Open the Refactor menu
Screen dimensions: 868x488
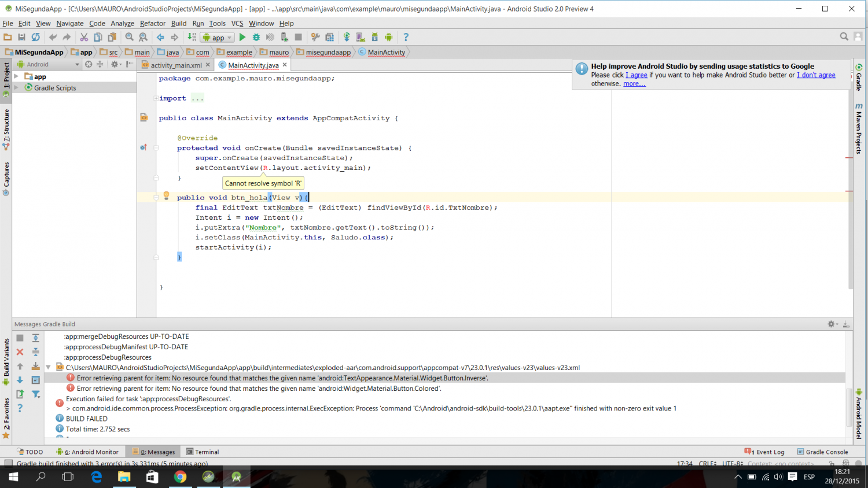(153, 23)
